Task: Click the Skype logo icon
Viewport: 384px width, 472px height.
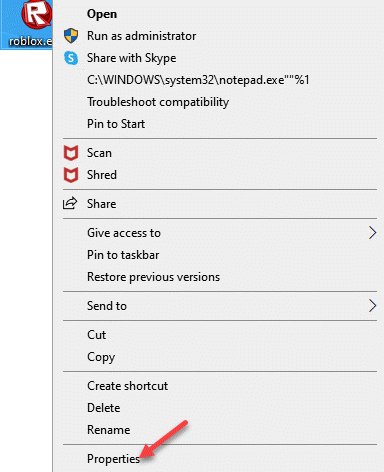Action: [x=71, y=58]
